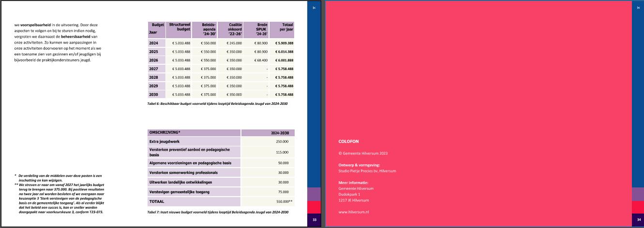
Task: Open the www.hilversum.nl link
Action: coord(354,212)
